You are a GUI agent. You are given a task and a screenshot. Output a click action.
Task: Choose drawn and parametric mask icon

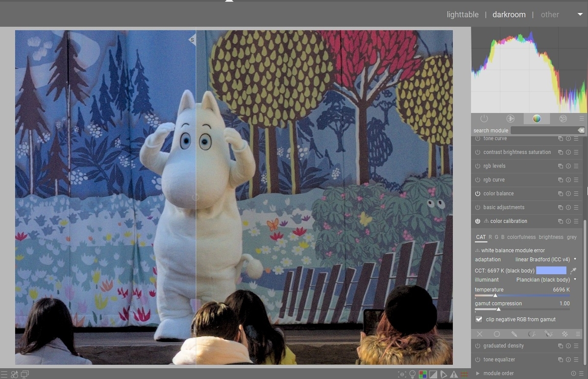548,334
